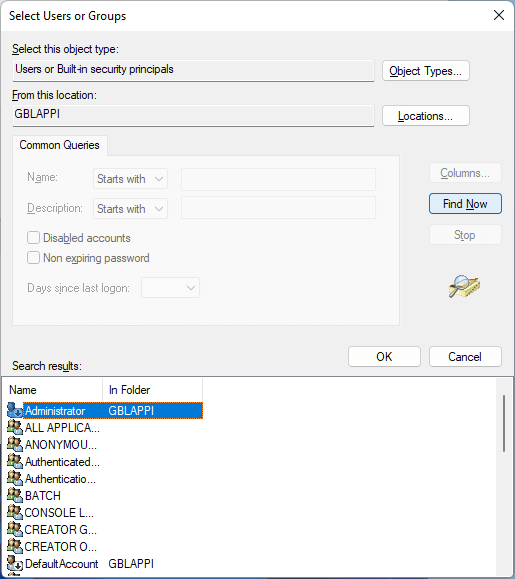Click the ALL APPLICATION PACKAGES group icon

click(15, 427)
